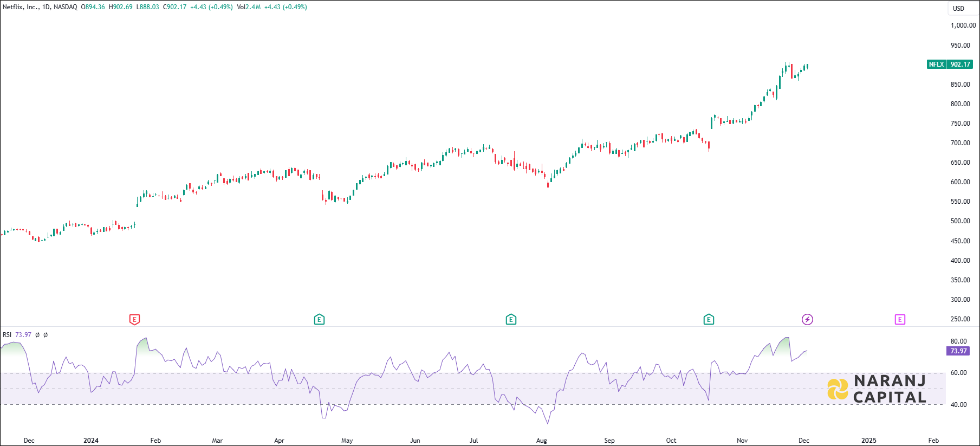Click the 700.00 price axis label
980x446 pixels.
coord(960,143)
